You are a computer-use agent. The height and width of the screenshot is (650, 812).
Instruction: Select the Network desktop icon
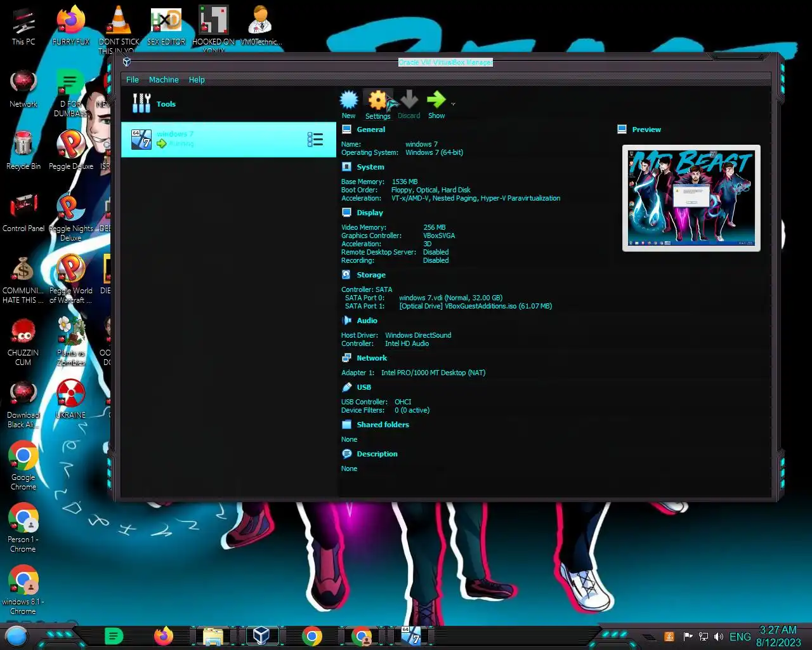tap(23, 89)
